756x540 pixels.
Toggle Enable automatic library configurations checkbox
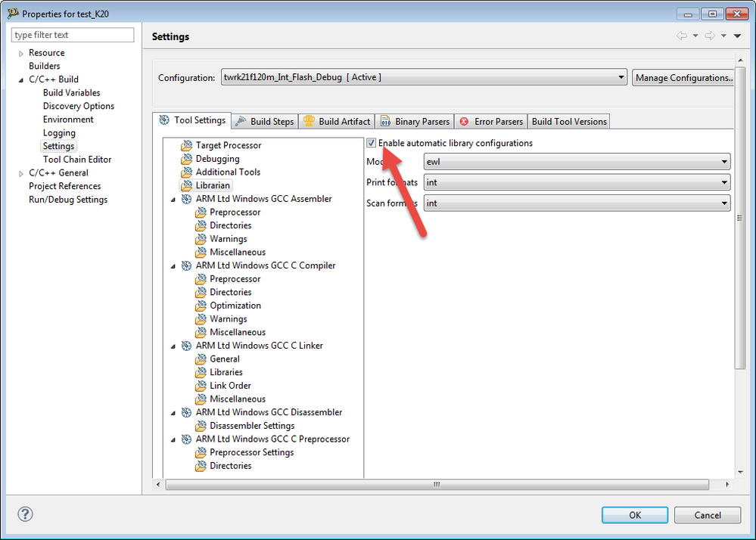372,143
